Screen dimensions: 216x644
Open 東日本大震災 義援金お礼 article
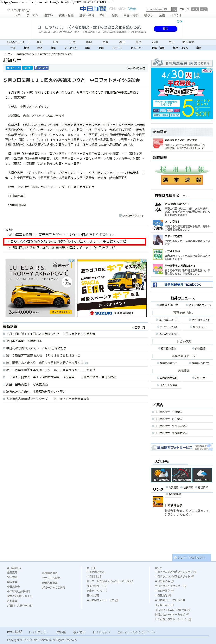point(24,341)
